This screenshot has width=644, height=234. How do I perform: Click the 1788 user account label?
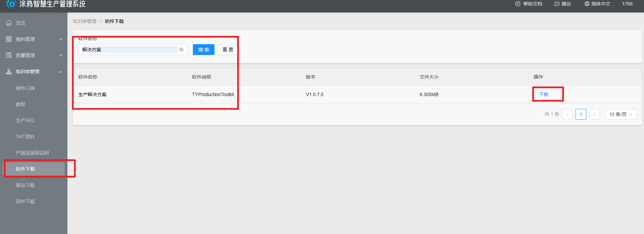pyautogui.click(x=627, y=4)
